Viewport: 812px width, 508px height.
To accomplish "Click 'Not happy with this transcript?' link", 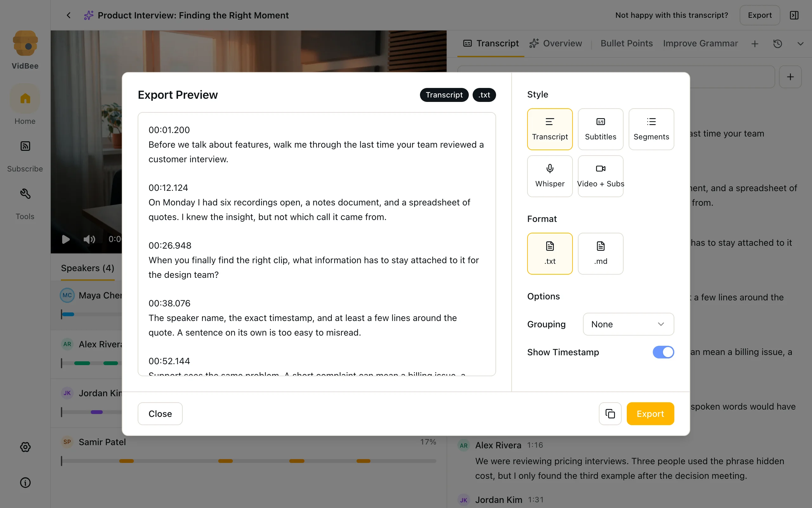I will pyautogui.click(x=671, y=15).
